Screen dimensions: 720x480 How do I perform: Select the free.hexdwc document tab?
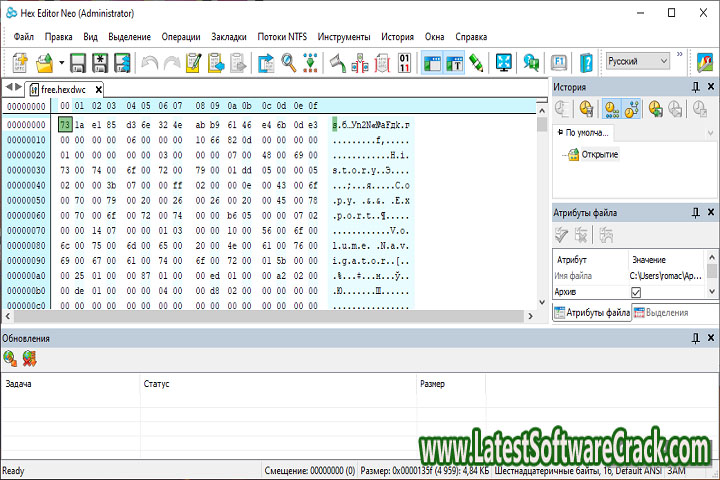(x=63, y=90)
